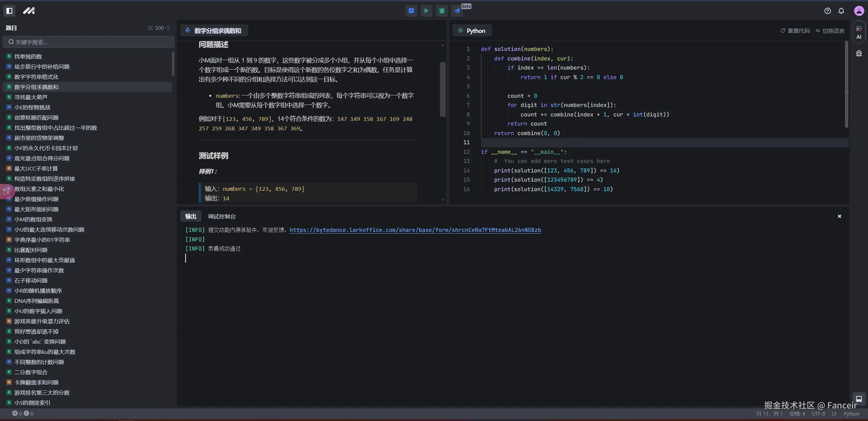Viewport: 868px width, 421px height.
Task: Click the blue plus square toolbar icon
Action: [411, 11]
